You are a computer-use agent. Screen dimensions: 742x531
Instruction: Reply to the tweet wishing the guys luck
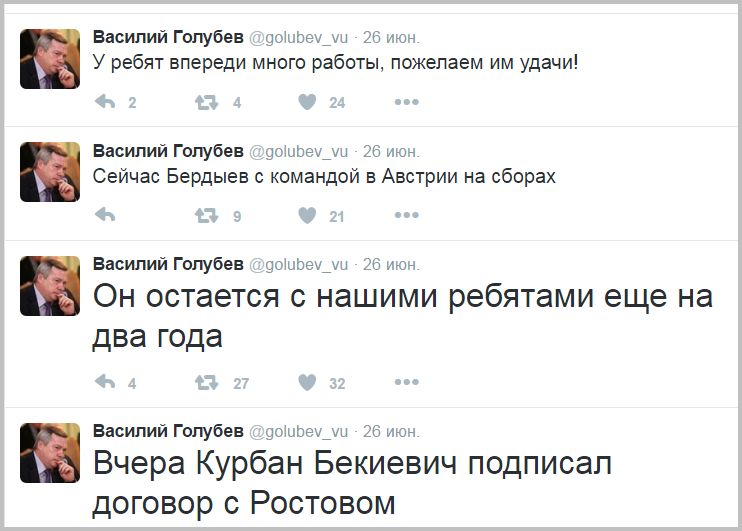[104, 102]
